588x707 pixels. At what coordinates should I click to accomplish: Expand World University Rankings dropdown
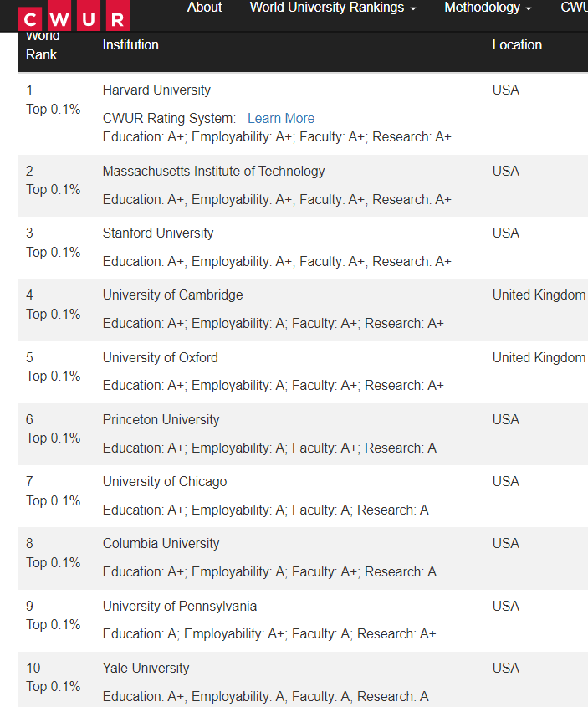click(333, 8)
